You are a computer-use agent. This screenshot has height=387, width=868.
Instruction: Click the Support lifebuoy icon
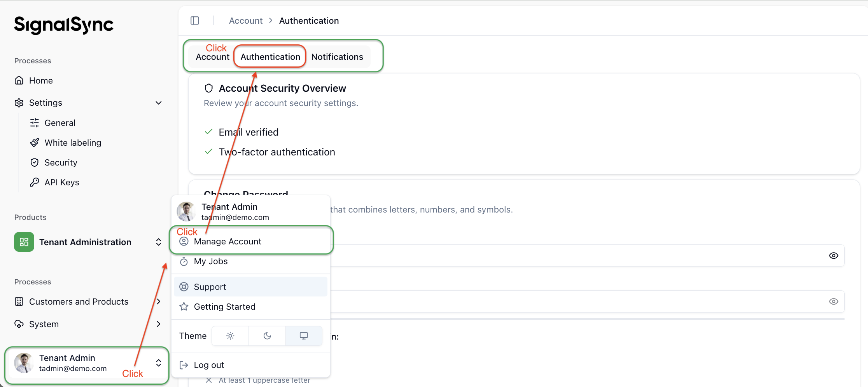(x=184, y=287)
